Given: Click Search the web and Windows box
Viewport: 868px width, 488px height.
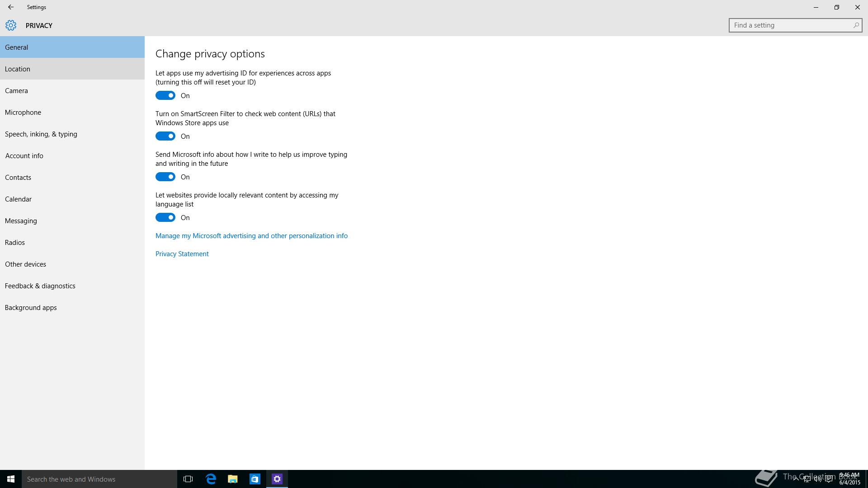Looking at the screenshot, I should click(99, 479).
